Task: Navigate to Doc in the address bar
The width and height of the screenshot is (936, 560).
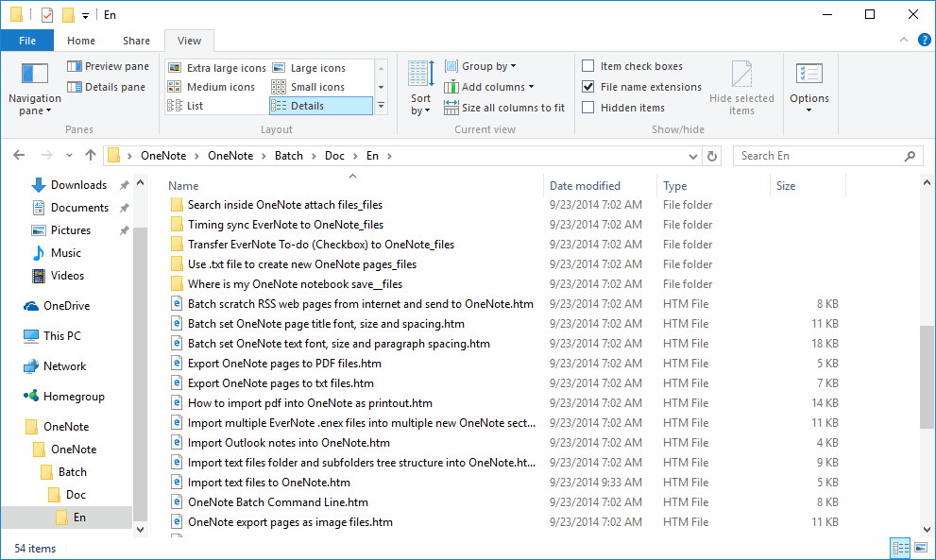Action: point(335,156)
